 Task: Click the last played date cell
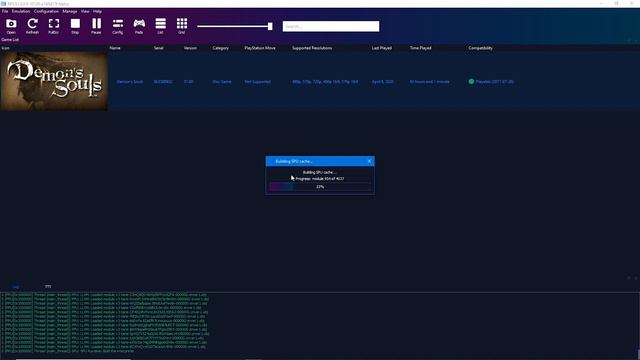tap(382, 82)
